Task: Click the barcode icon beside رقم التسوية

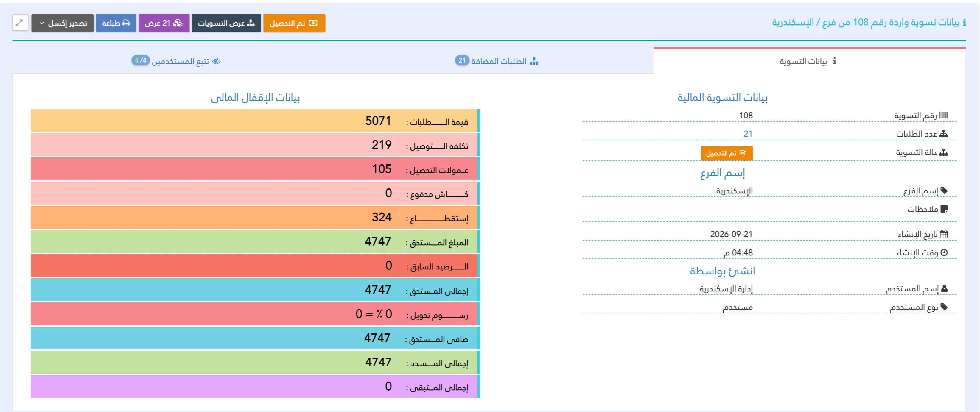Action: tap(943, 115)
